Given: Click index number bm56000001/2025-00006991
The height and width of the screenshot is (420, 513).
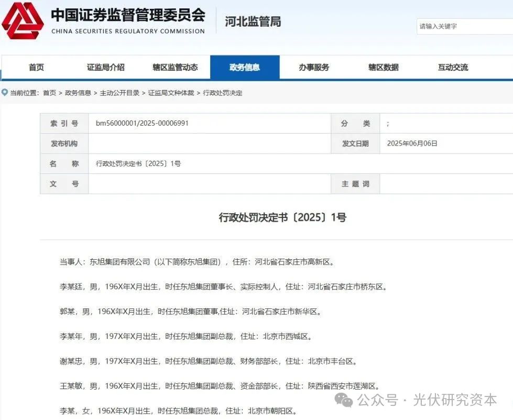Looking at the screenshot, I should 142,124.
